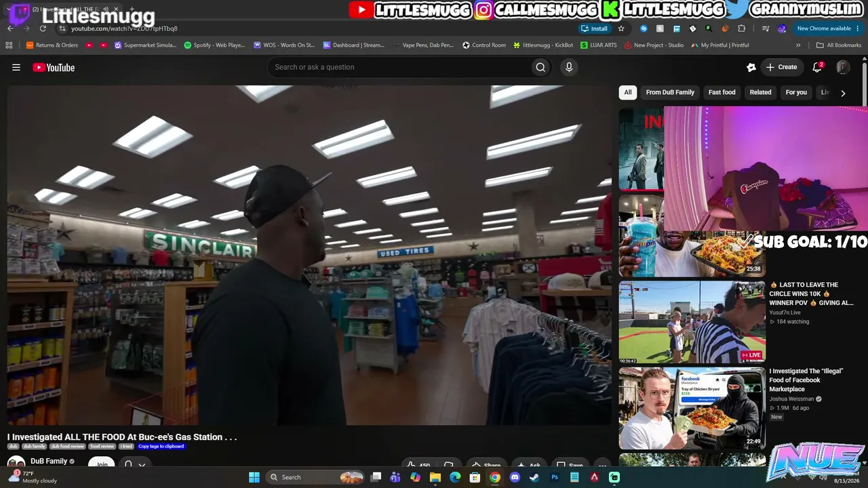Open Chrome media controls icon

766,28
